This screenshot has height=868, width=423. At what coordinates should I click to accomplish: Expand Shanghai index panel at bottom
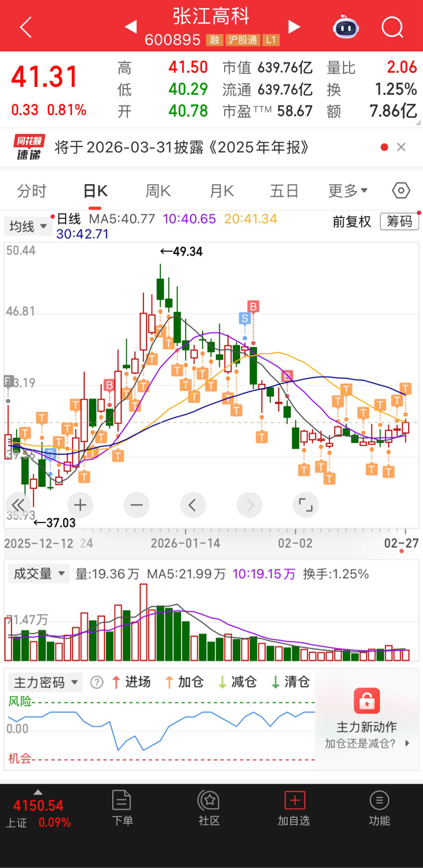[38, 792]
